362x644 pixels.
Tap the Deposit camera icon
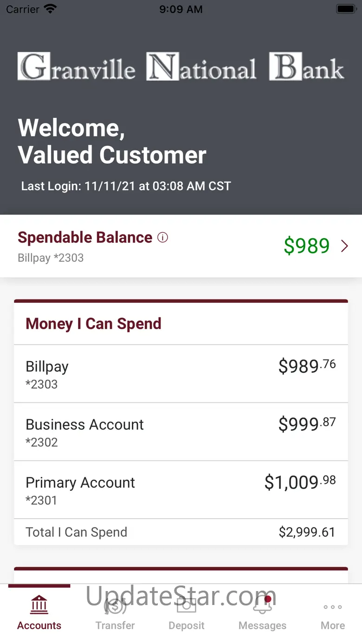coord(187,605)
